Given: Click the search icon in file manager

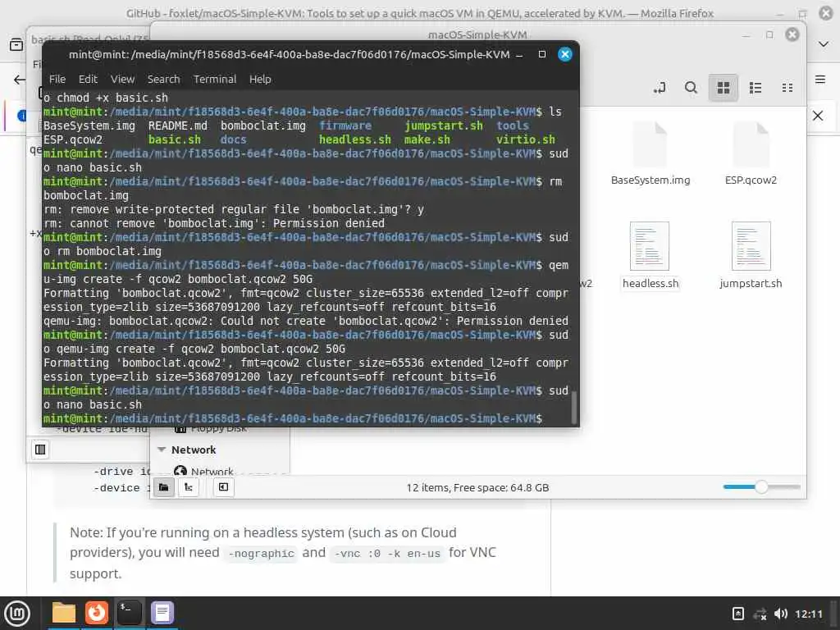Looking at the screenshot, I should pos(691,87).
